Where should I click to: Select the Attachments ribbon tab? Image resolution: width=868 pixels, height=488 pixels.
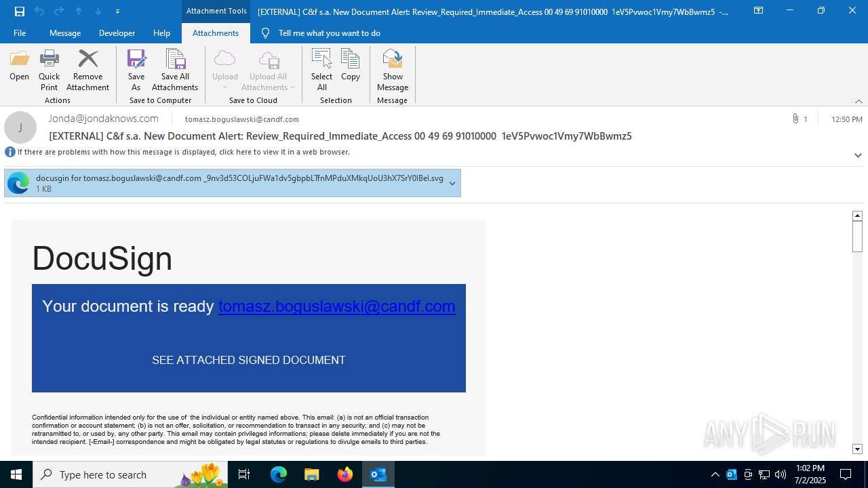(x=216, y=33)
